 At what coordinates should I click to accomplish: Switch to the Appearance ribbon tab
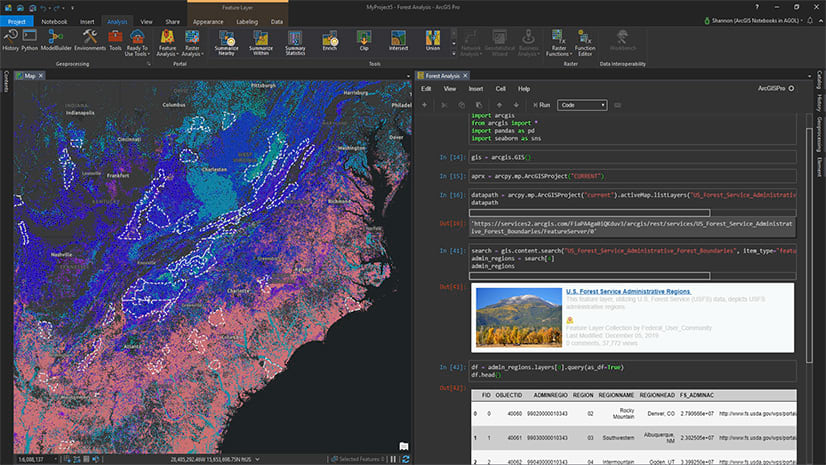coord(208,20)
